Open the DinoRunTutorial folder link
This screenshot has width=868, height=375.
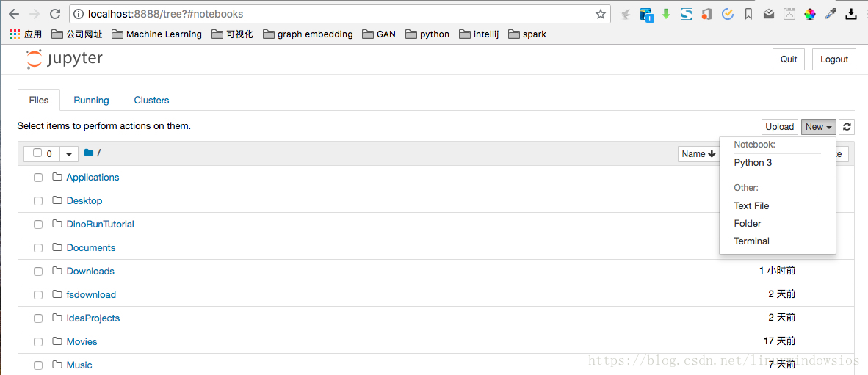[x=100, y=224]
